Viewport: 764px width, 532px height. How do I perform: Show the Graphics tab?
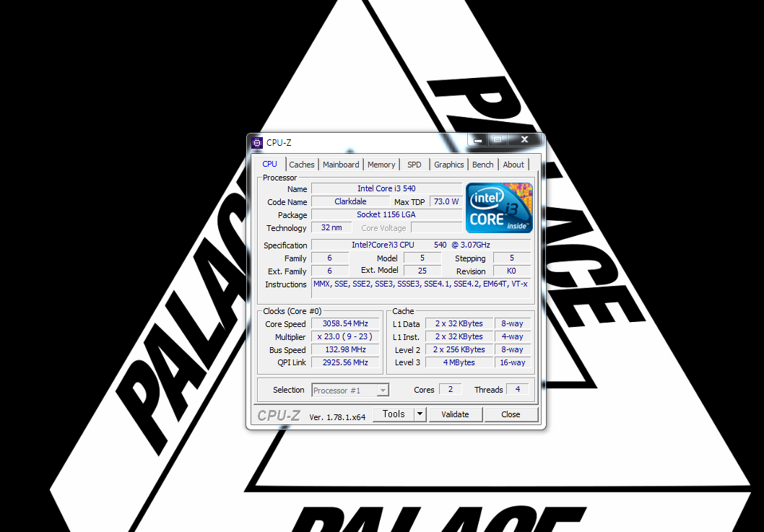pyautogui.click(x=448, y=165)
